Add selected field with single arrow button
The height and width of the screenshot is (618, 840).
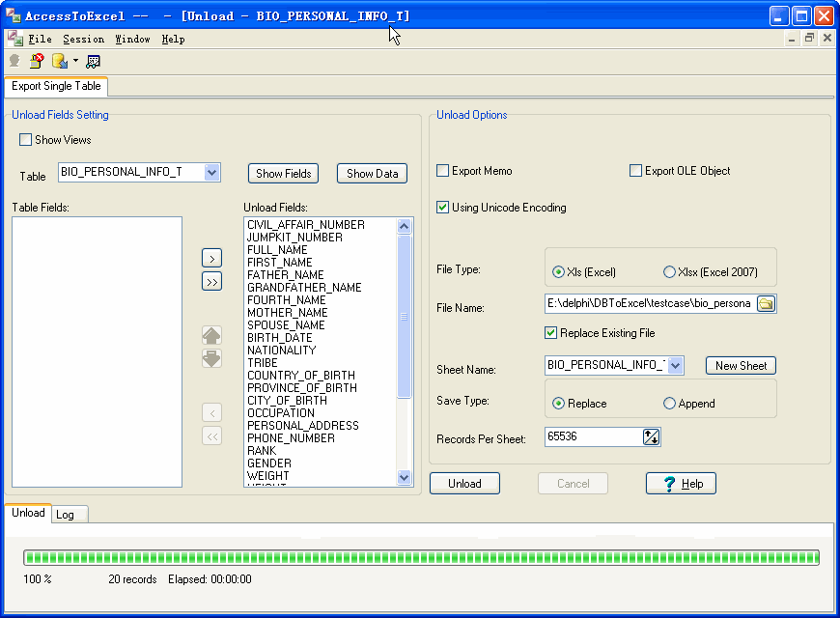(x=212, y=259)
